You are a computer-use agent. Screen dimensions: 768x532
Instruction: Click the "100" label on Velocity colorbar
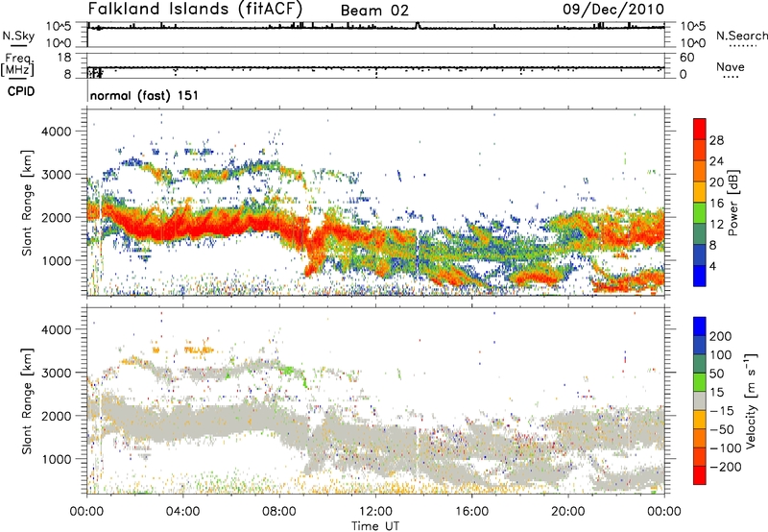721,354
